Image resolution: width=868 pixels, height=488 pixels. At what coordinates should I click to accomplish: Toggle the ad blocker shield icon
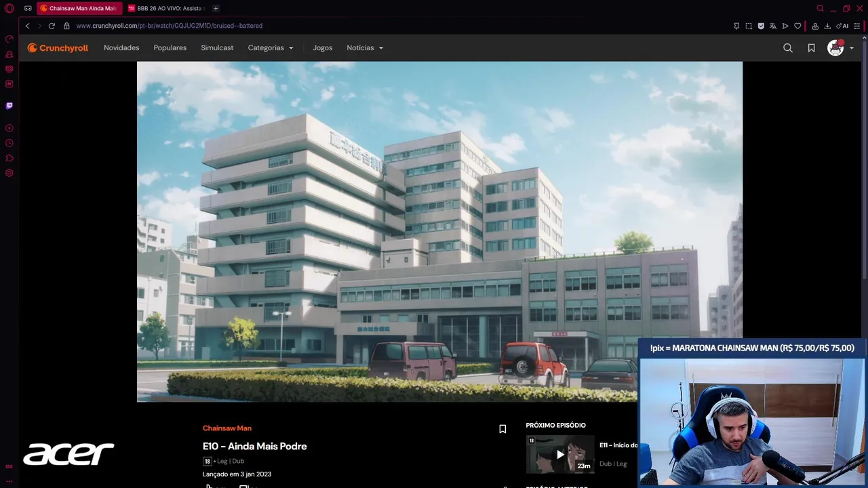761,26
